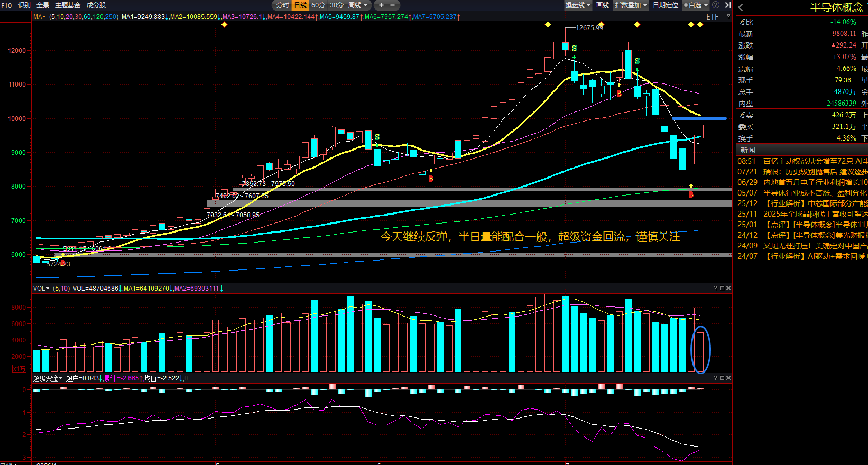
Task: Open the 识别 menu item
Action: pyautogui.click(x=24, y=5)
